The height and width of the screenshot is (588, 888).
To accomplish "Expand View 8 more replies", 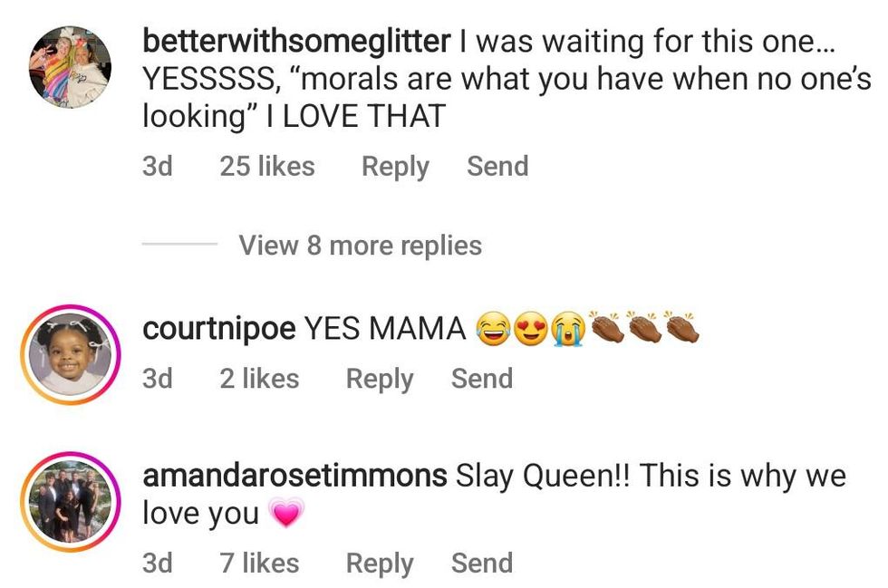I will pyautogui.click(x=360, y=246).
